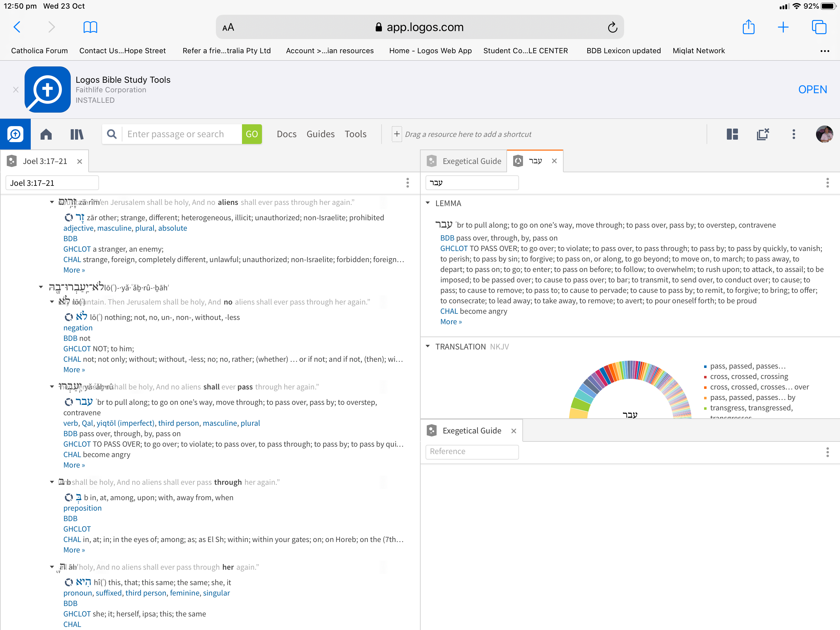This screenshot has height=630, width=840.
Task: Open BDB Lexicon updated bookmark
Action: 624,50
